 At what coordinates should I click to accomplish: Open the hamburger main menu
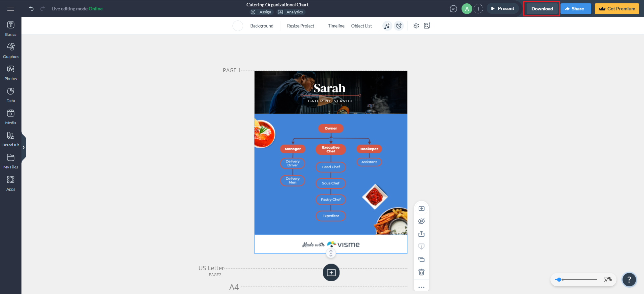[x=11, y=9]
